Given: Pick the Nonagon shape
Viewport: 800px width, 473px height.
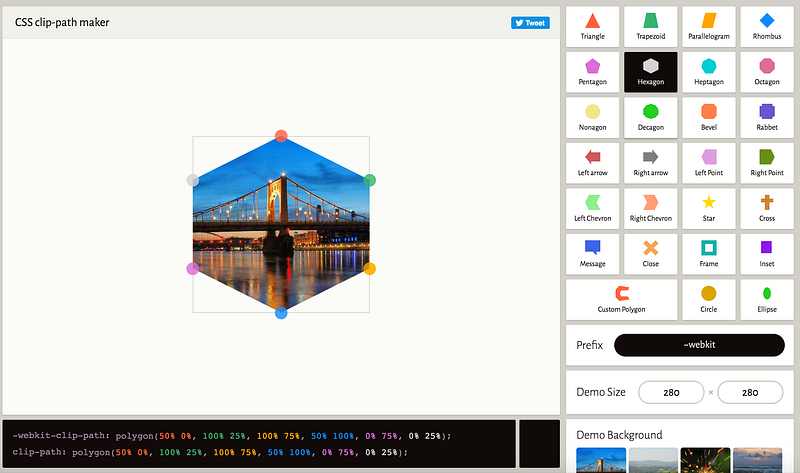Looking at the screenshot, I should (592, 118).
